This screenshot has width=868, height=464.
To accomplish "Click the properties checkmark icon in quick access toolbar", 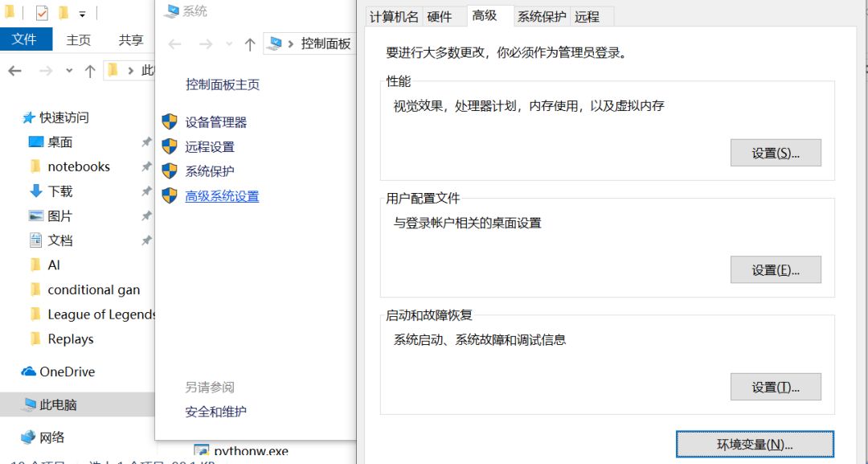I will pyautogui.click(x=42, y=12).
